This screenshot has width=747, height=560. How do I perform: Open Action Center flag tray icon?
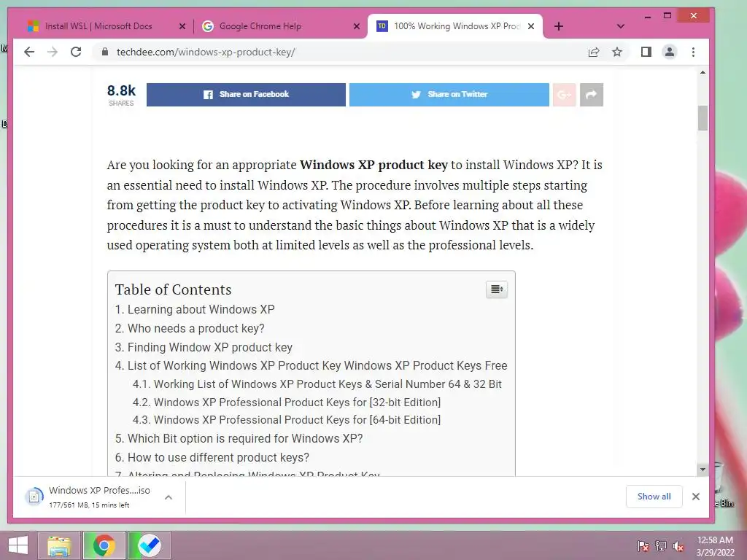[x=643, y=546]
